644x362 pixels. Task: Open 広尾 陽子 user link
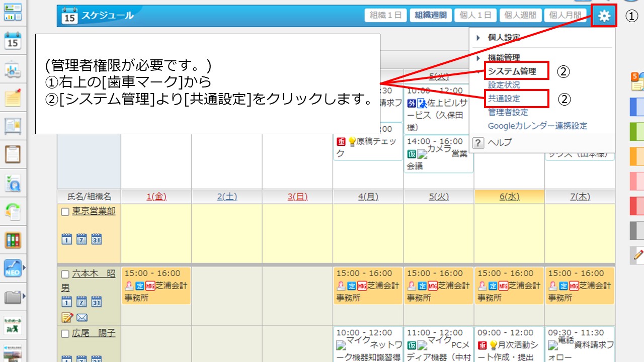pyautogui.click(x=94, y=333)
